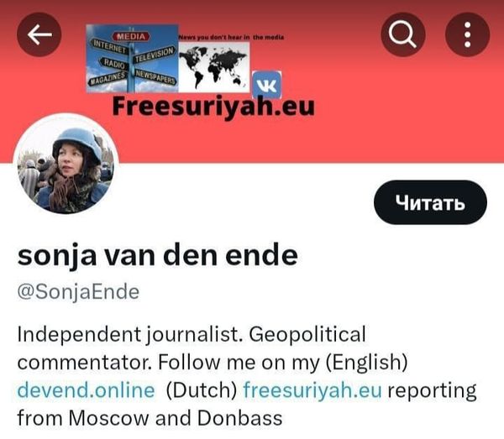This screenshot has width=504, height=439.
Task: Go back using the arrow icon
Action: 39,34
